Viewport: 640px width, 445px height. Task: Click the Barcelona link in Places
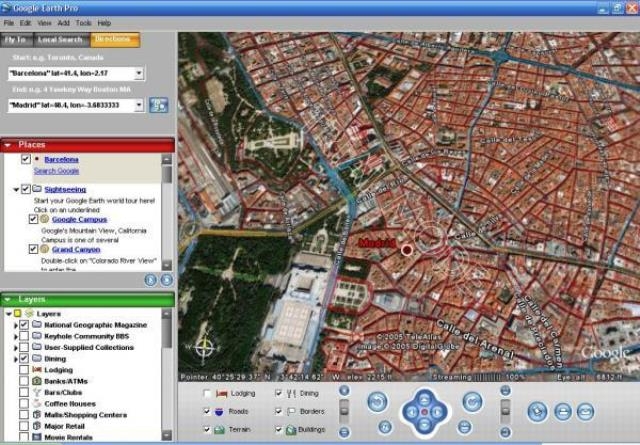coord(62,159)
